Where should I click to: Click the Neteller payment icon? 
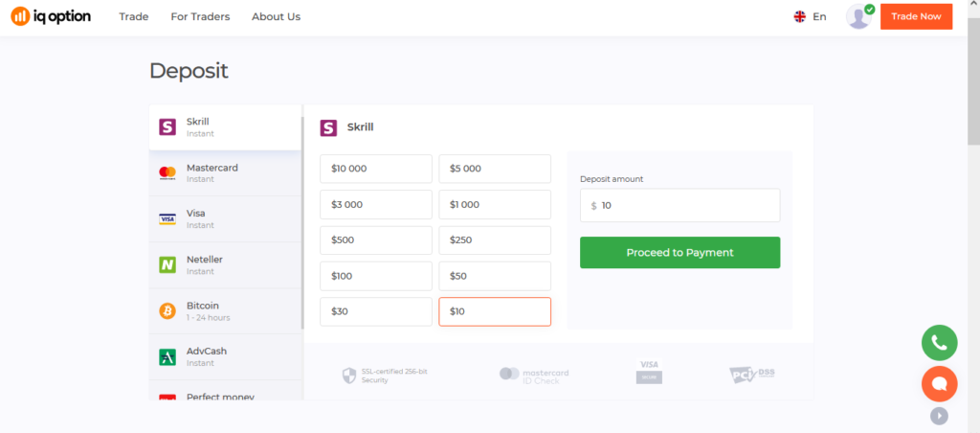click(167, 264)
